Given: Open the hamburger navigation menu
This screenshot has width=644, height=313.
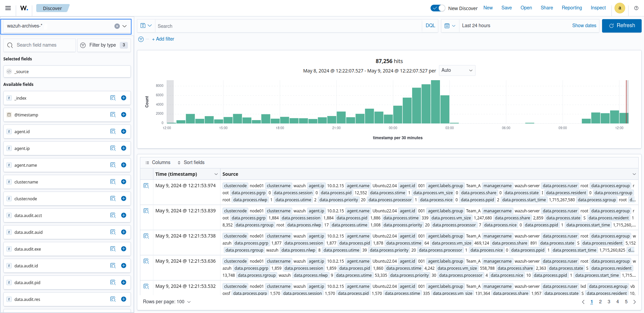Looking at the screenshot, I should point(8,8).
